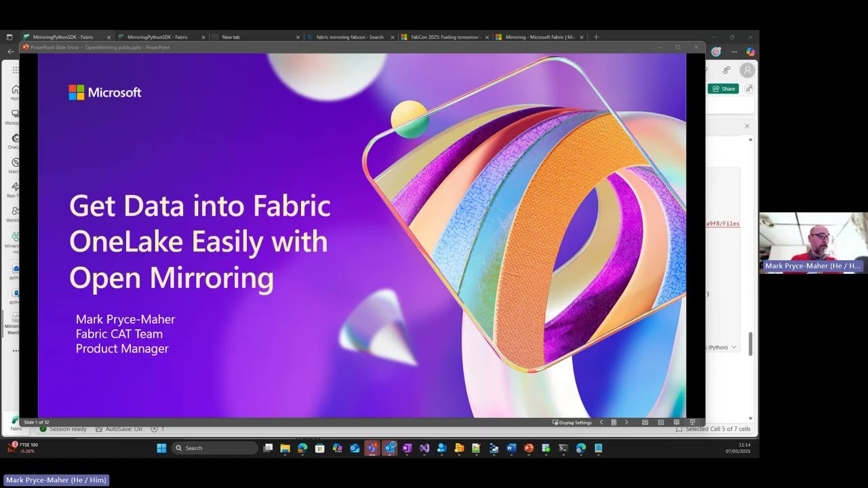Open Windows Start menu
Image resolution: width=868 pixels, height=488 pixels.
161,448
